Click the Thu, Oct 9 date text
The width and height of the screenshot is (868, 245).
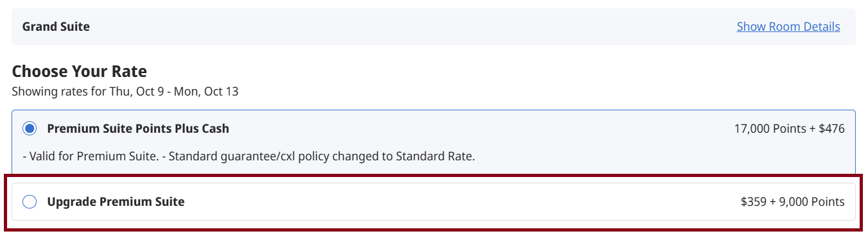(135, 92)
